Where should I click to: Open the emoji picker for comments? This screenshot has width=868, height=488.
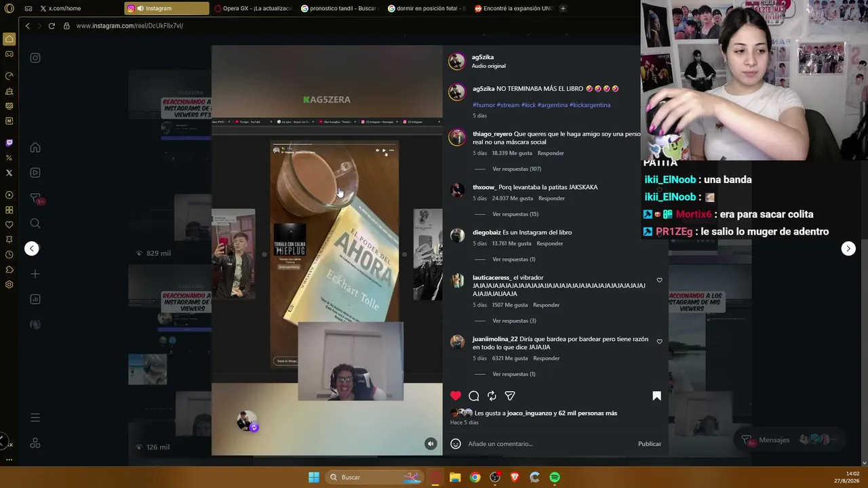click(456, 444)
